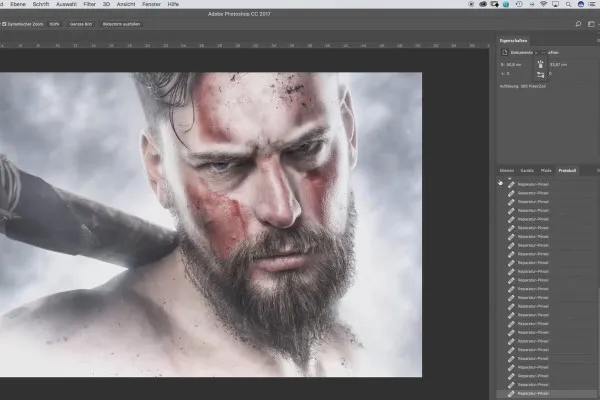Image resolution: width=600 pixels, height=400 pixels.
Task: Click the document icon in Eigenschaften
Action: [x=504, y=52]
